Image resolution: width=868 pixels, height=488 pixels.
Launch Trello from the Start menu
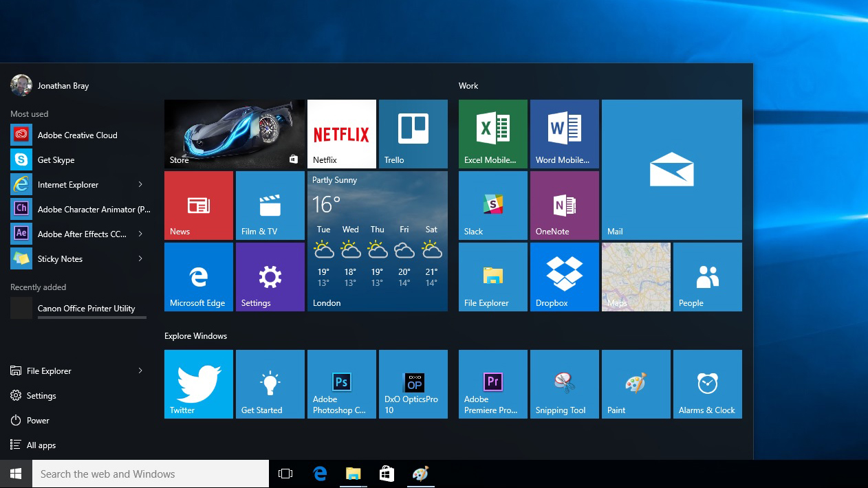click(x=413, y=133)
